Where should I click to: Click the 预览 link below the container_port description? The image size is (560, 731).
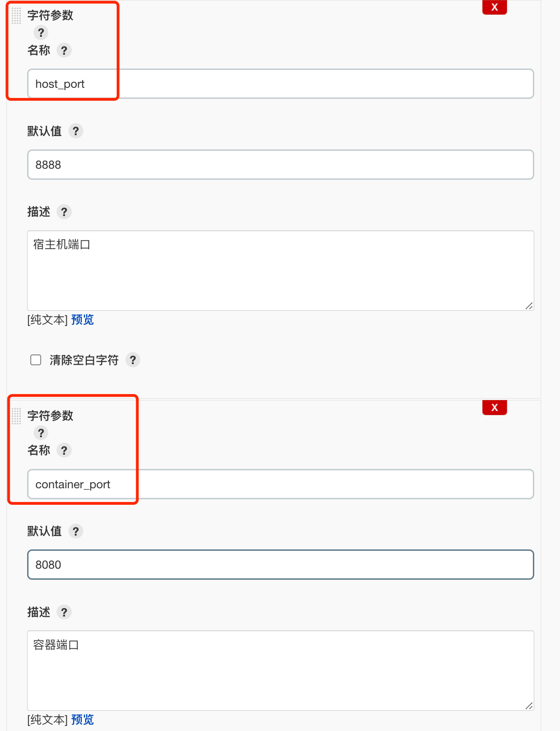(82, 720)
